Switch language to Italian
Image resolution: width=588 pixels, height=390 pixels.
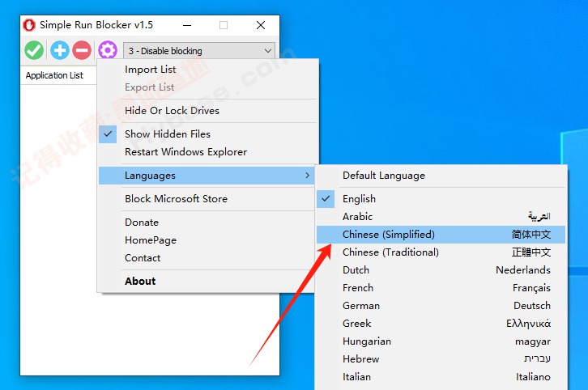(441, 377)
